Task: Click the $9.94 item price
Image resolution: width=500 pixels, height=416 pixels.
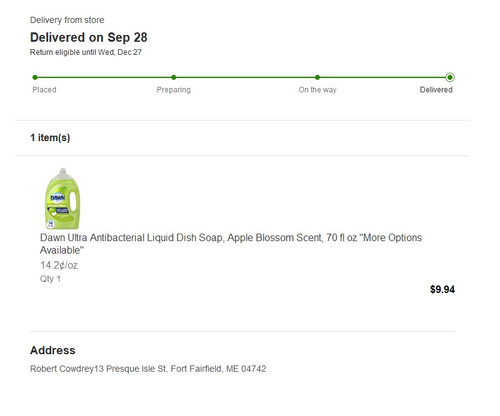Action: point(442,289)
